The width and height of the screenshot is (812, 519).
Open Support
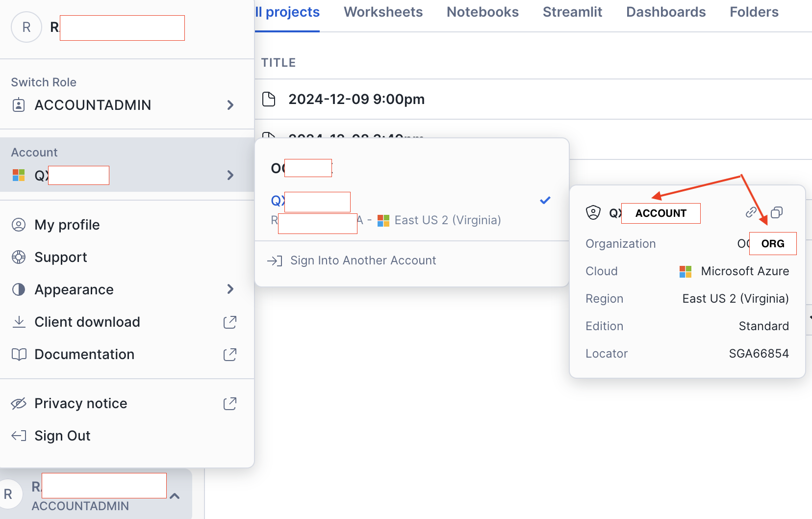61,257
